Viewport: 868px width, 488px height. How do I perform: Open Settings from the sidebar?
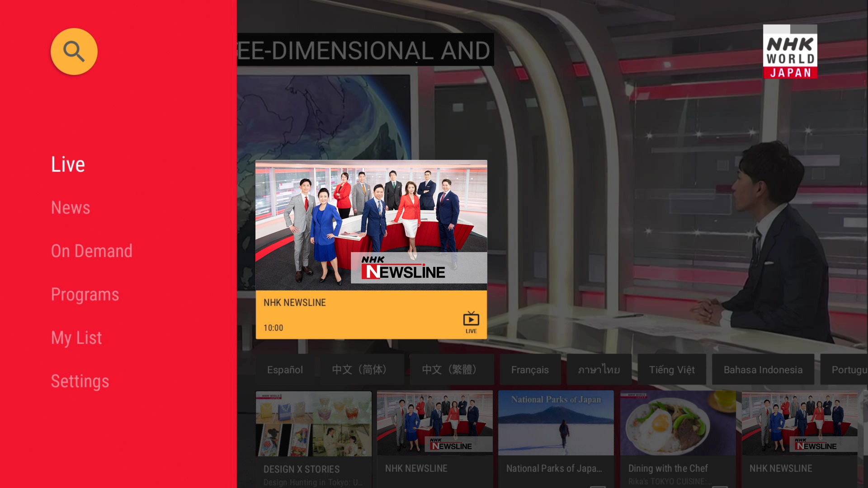click(x=80, y=381)
